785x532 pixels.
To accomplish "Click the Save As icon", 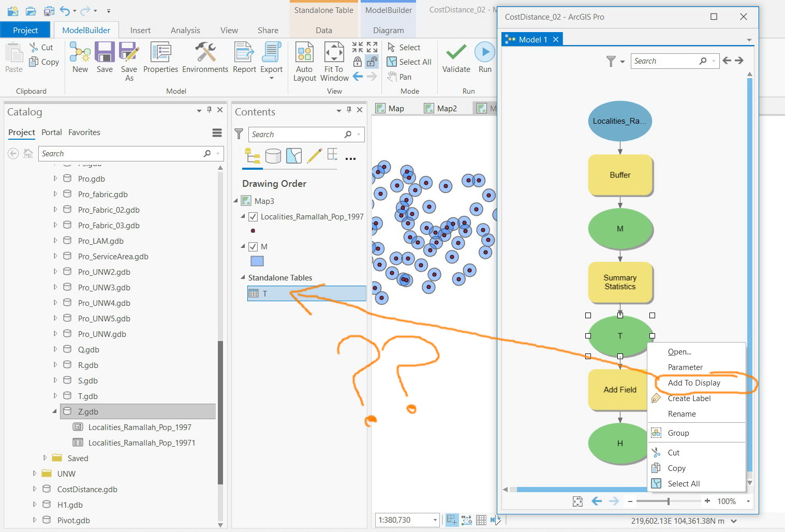I will click(129, 52).
